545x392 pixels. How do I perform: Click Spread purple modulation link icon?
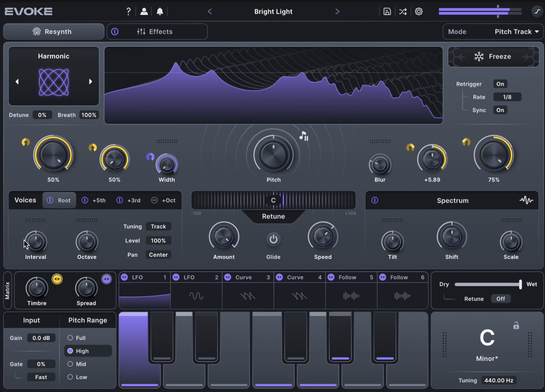click(x=107, y=279)
